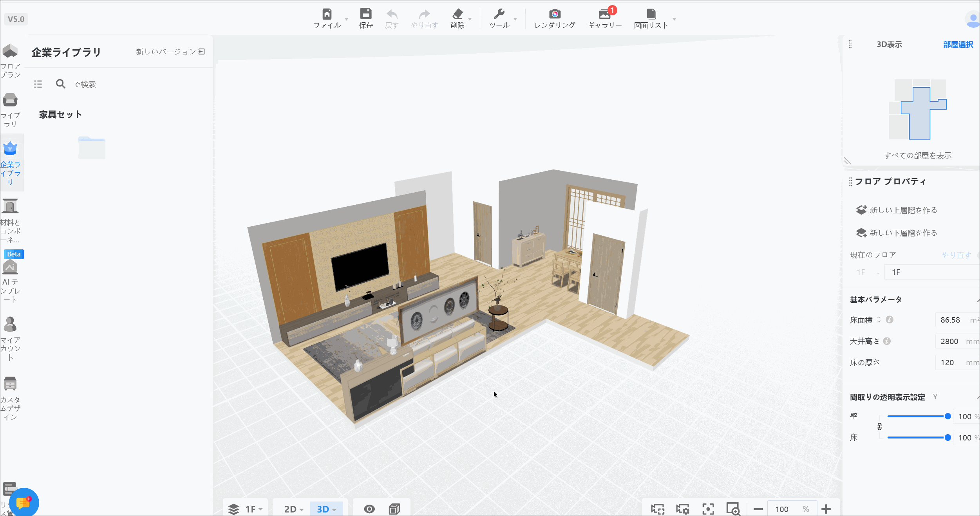Click the zoom out minus button
The width and height of the screenshot is (980, 516).
(758, 509)
